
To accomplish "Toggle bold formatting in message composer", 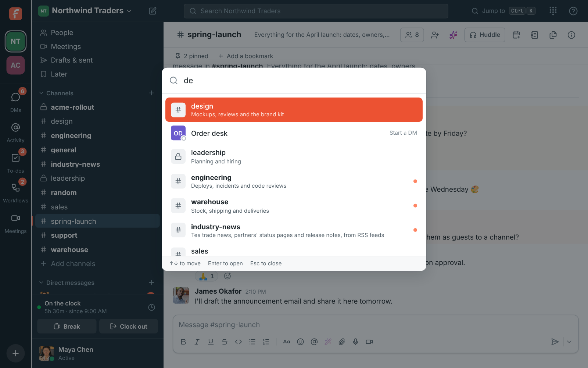I will (x=183, y=342).
